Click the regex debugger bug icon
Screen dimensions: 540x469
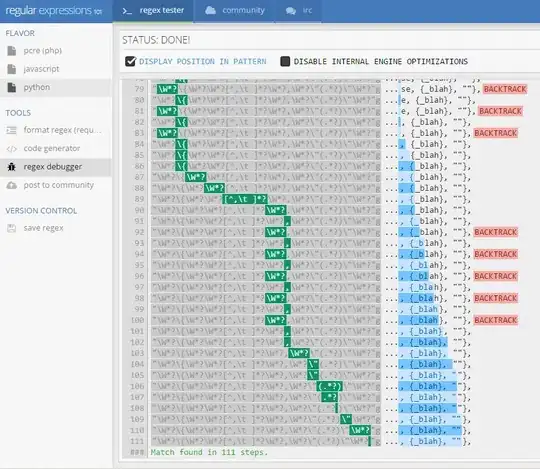click(x=11, y=167)
